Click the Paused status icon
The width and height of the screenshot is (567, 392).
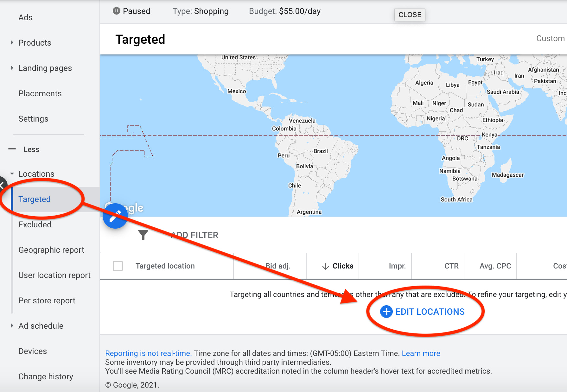point(117,11)
